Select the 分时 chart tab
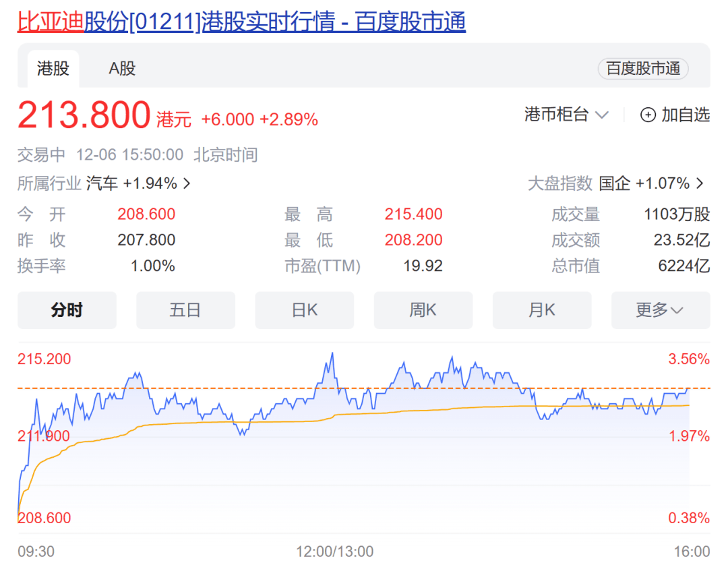The width and height of the screenshot is (728, 565). click(x=67, y=309)
